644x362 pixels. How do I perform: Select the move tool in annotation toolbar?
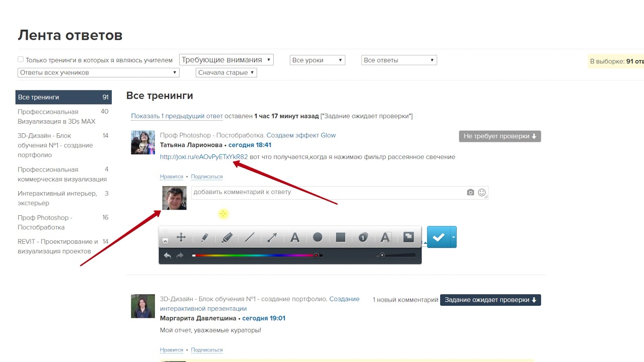(181, 238)
